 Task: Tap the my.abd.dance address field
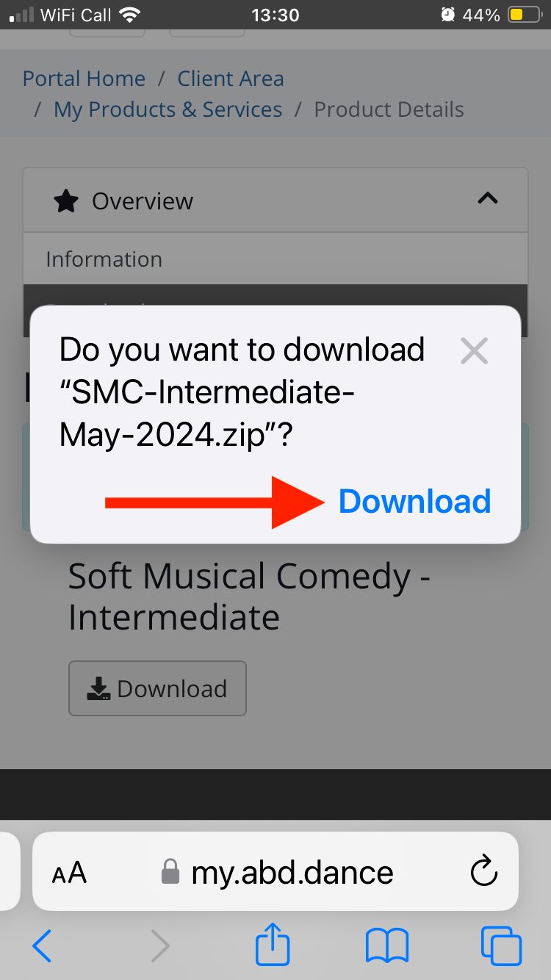pyautogui.click(x=292, y=873)
